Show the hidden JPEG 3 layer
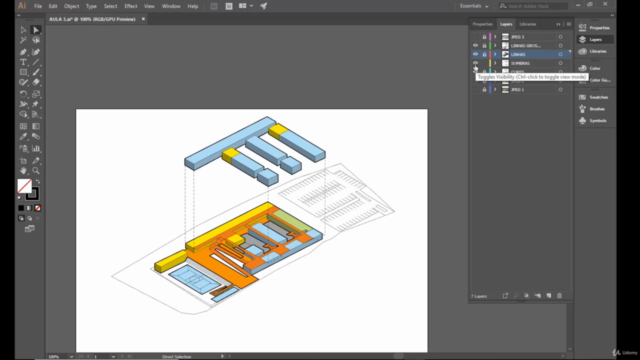 475,37
